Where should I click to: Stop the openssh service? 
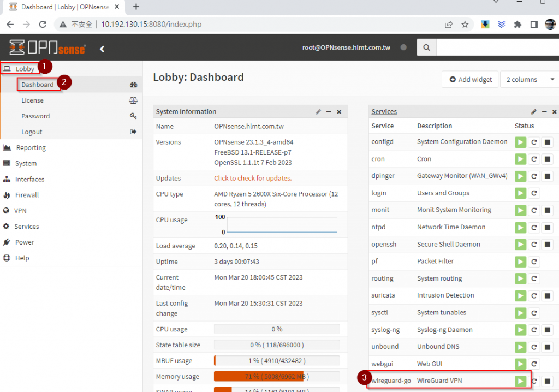pyautogui.click(x=547, y=245)
